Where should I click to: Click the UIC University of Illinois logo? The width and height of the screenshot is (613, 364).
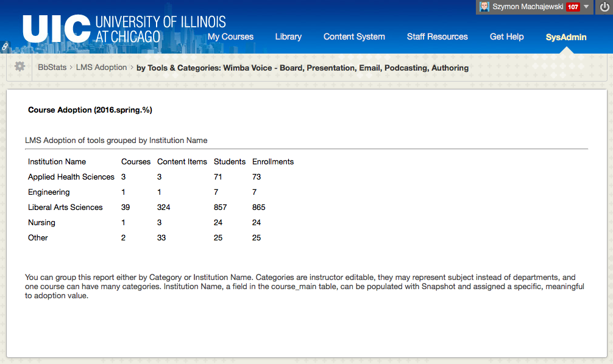(124, 29)
